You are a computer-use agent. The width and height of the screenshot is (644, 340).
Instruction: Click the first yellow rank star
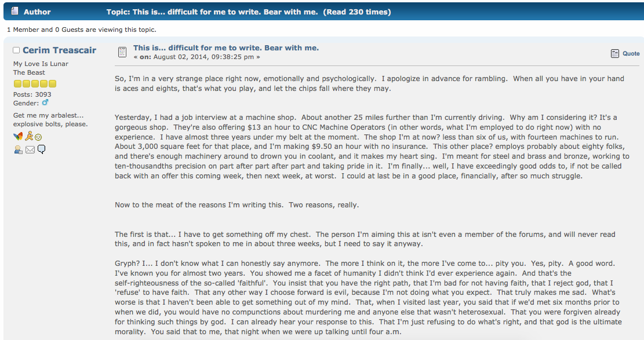coord(17,84)
